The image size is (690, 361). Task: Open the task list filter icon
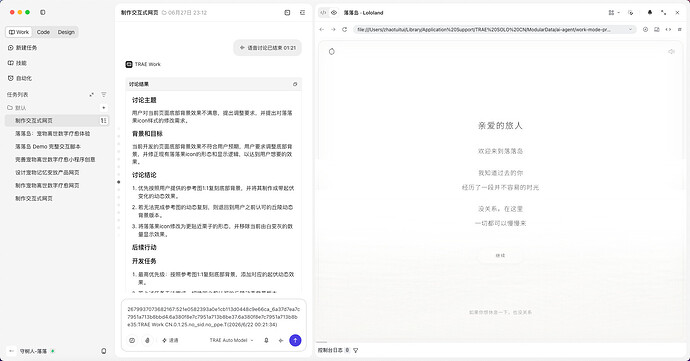point(104,95)
